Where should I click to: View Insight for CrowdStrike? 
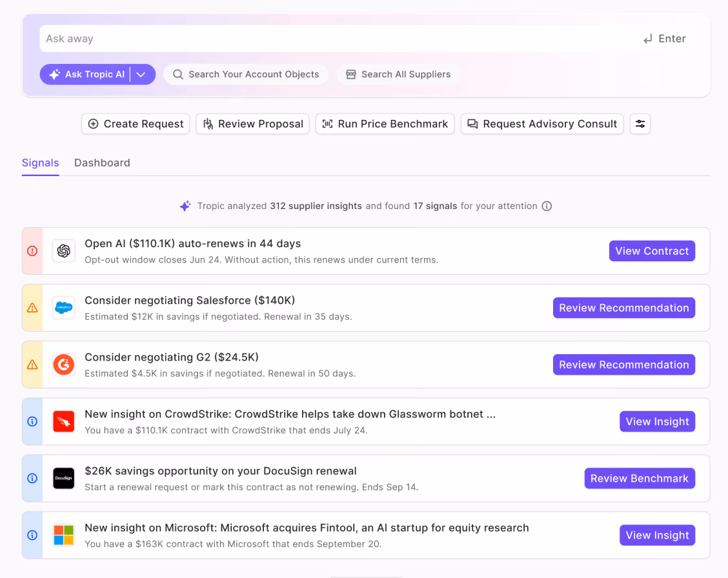[658, 422]
